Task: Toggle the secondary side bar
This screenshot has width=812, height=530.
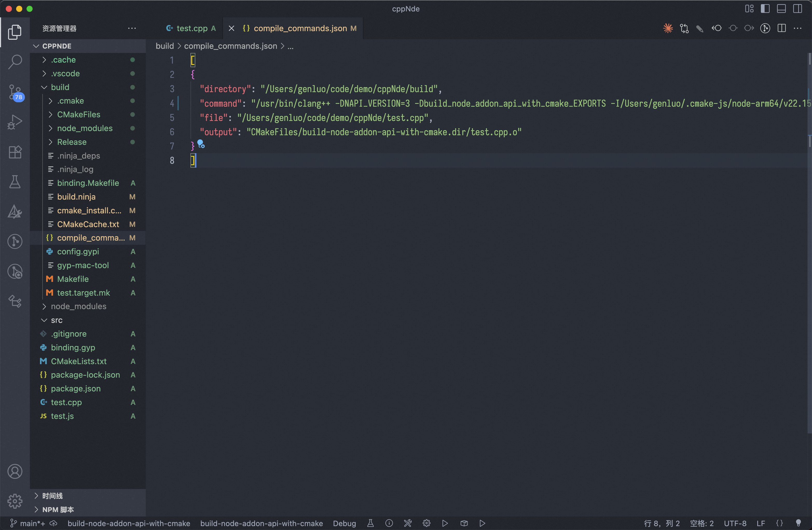Action: [797, 9]
